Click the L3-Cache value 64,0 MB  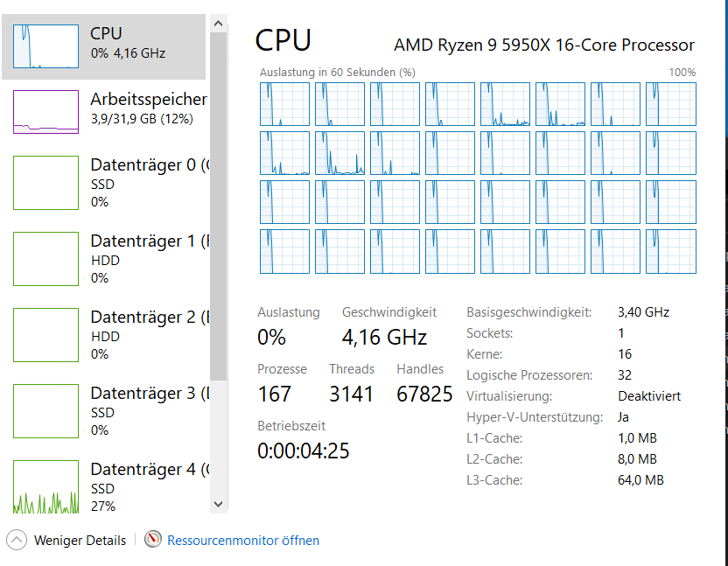[640, 479]
